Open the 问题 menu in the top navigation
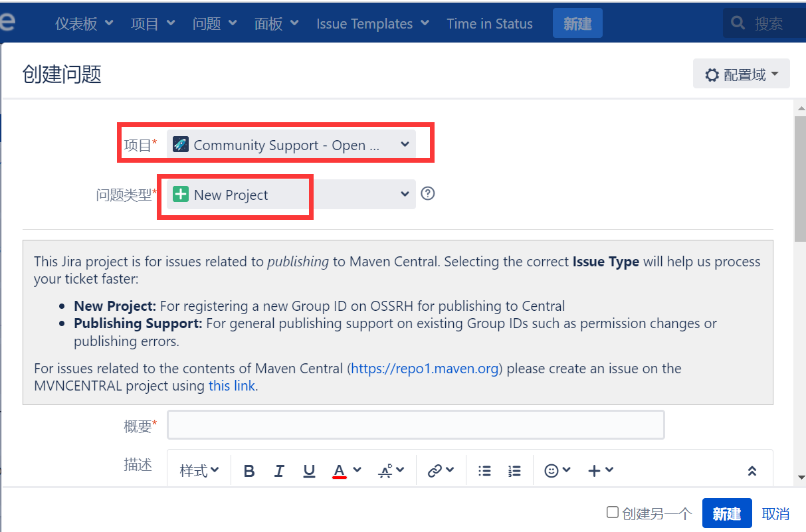 coord(215,24)
